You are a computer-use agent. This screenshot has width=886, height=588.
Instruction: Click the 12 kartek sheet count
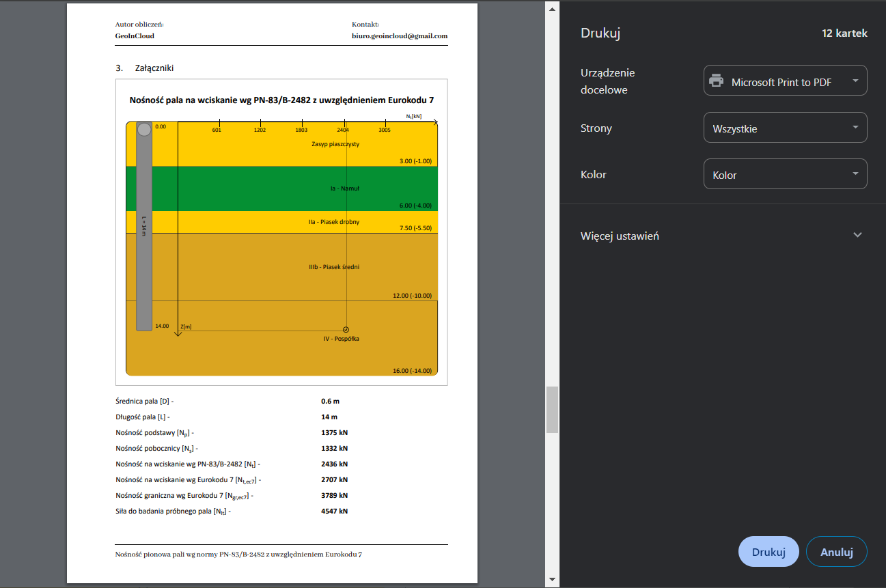pos(844,33)
